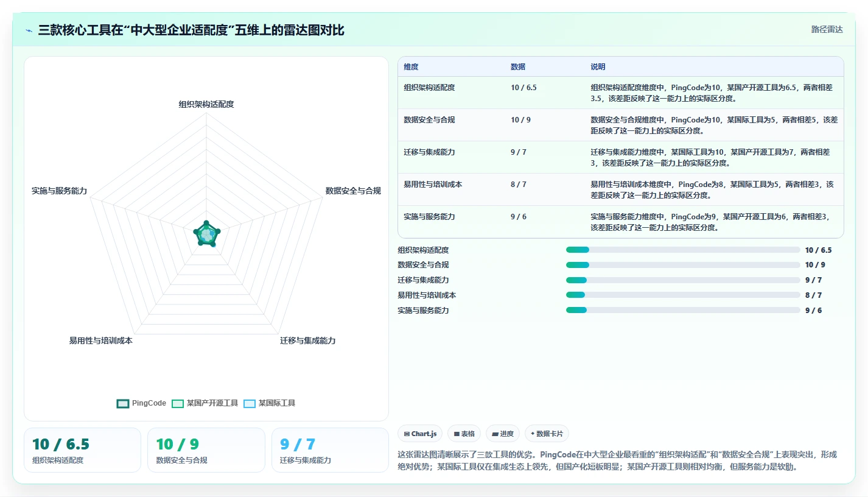Open the 10 / 9 数据安全与合规 data card
The image size is (868, 497).
pos(206,450)
